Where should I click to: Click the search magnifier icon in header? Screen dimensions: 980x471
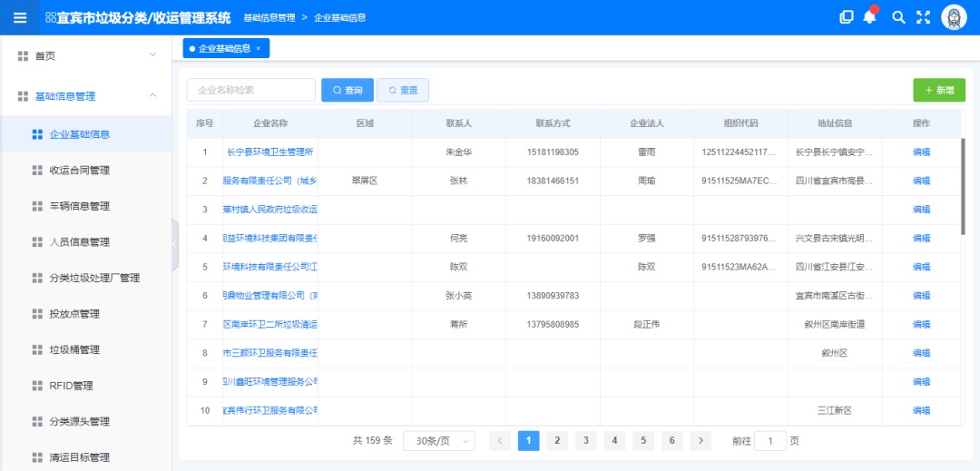point(898,17)
